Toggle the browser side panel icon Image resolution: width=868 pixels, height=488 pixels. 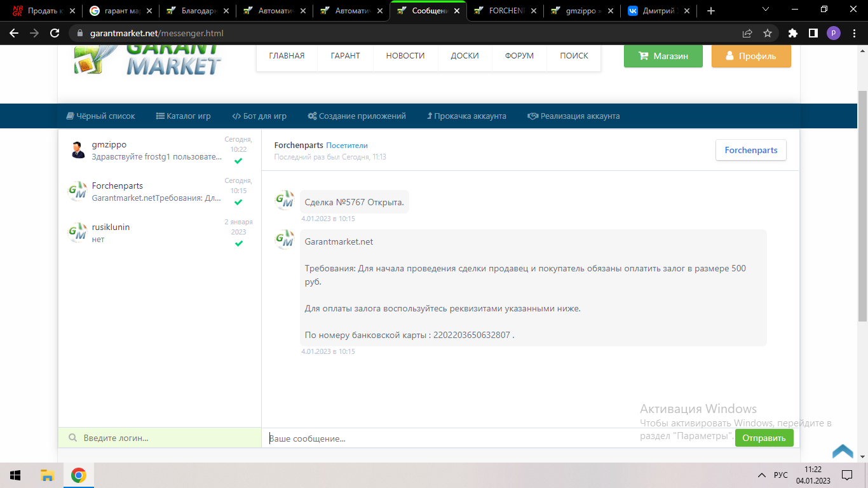coord(813,33)
